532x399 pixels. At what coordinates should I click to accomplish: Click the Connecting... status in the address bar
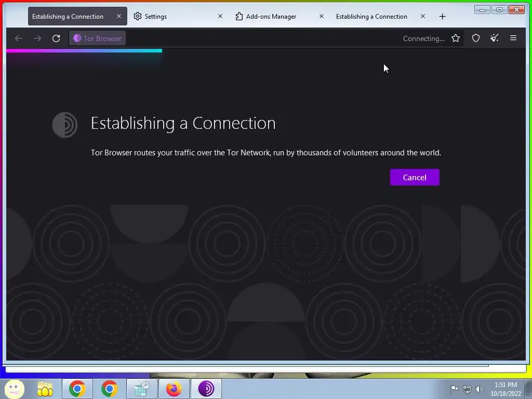click(x=423, y=38)
